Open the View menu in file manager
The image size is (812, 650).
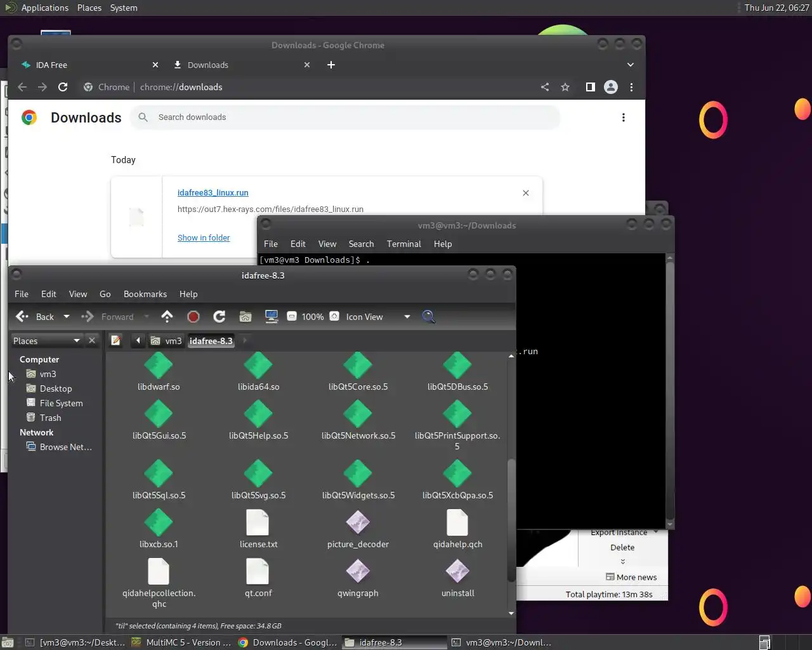point(78,294)
